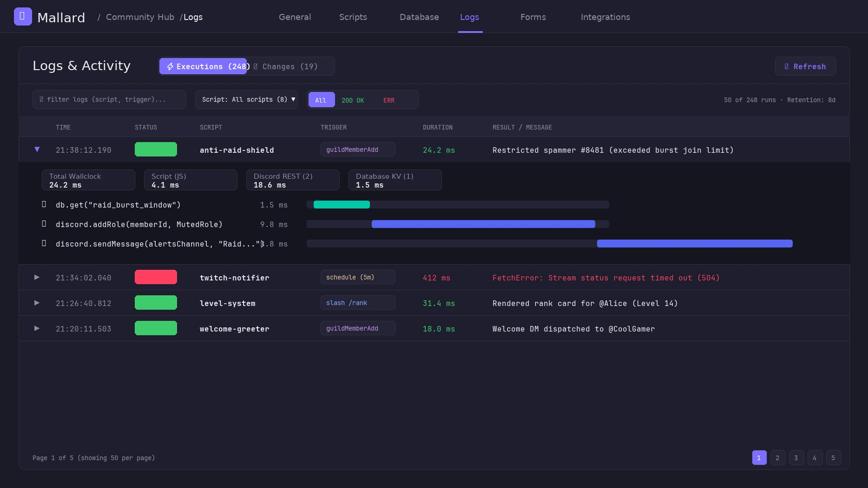Click the red status badge for twitch-notifier
This screenshot has height=488, width=868.
[156, 277]
